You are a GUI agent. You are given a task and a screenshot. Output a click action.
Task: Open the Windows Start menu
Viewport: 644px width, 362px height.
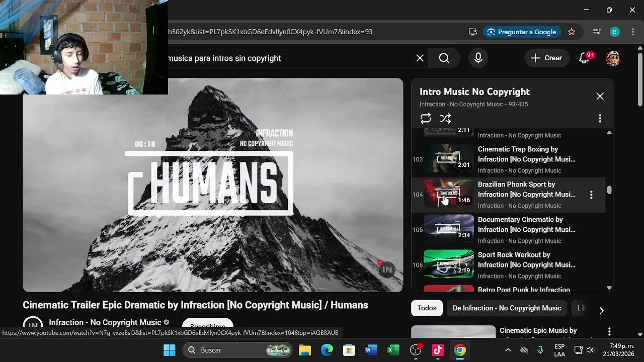[170, 350]
